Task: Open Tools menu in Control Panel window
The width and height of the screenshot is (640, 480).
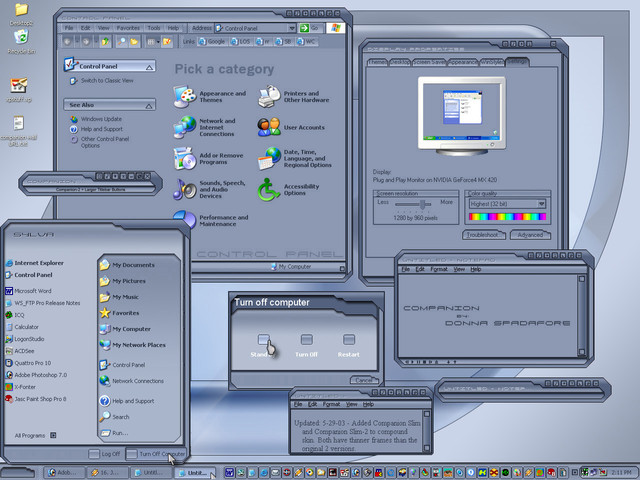Action: (154, 28)
